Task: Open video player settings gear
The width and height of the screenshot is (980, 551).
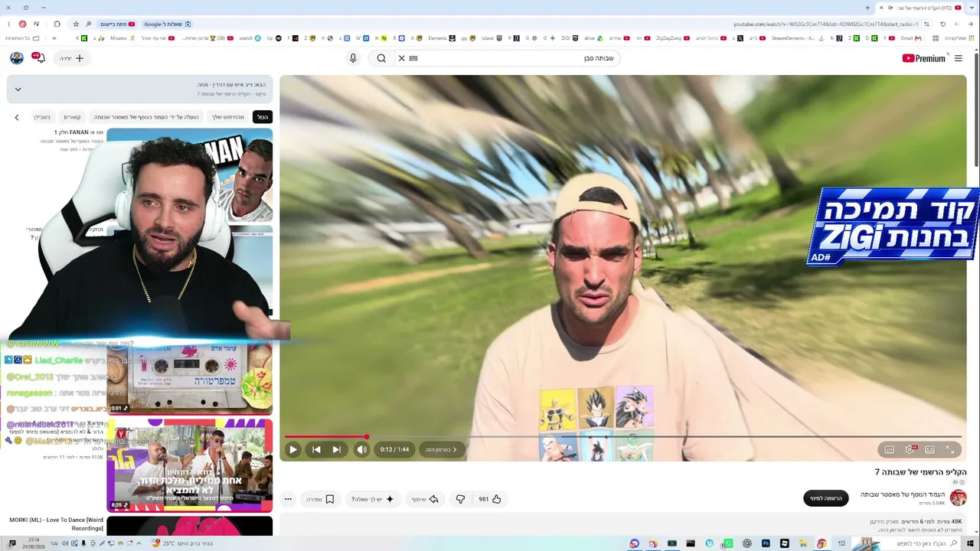Action: (x=910, y=450)
